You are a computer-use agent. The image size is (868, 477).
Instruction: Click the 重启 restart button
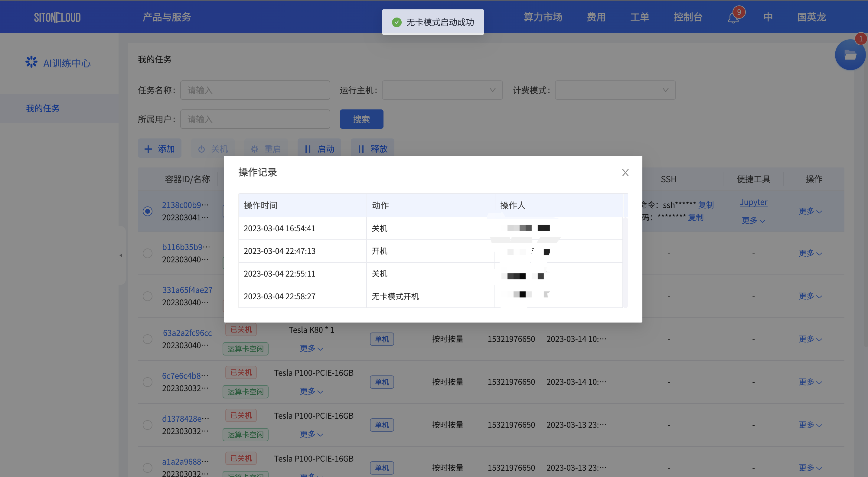266,148
